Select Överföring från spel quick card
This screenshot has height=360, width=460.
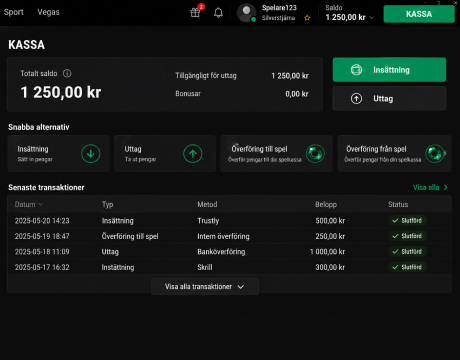(395, 154)
